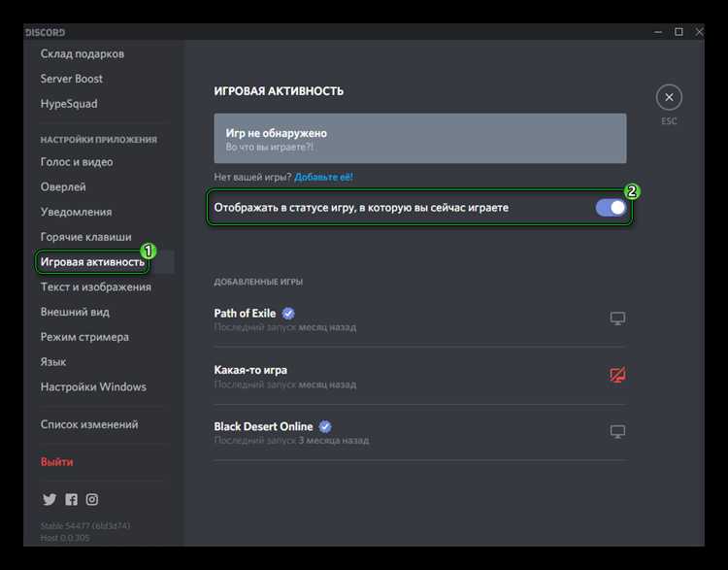Click the 'Игр не обнаружено' status box
728x570 pixels.
[x=419, y=139]
